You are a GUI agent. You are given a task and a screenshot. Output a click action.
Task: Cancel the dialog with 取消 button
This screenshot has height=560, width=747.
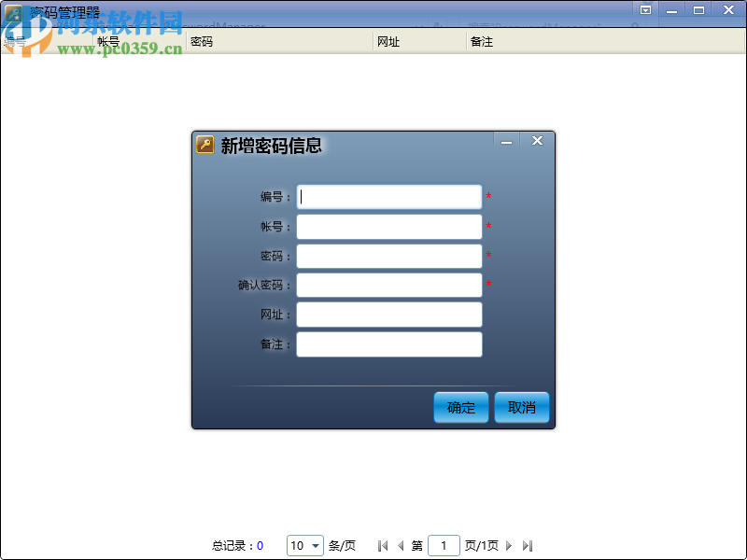(x=522, y=407)
